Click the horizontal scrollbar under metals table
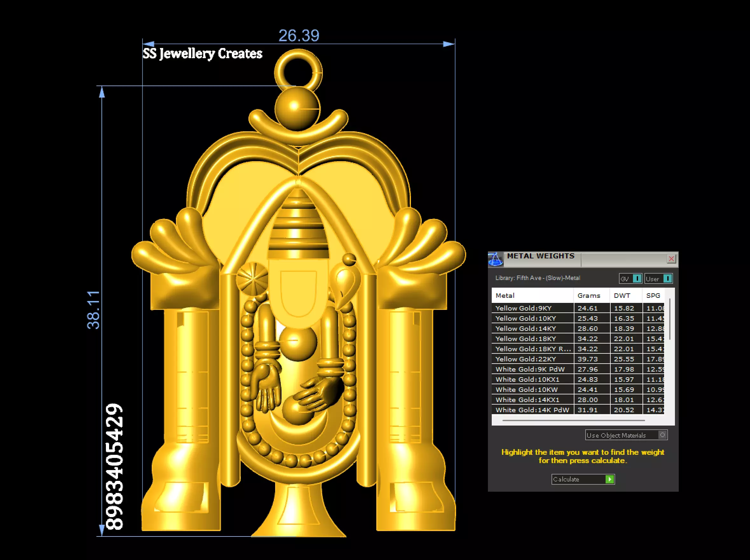The width and height of the screenshot is (750, 560). (x=574, y=420)
